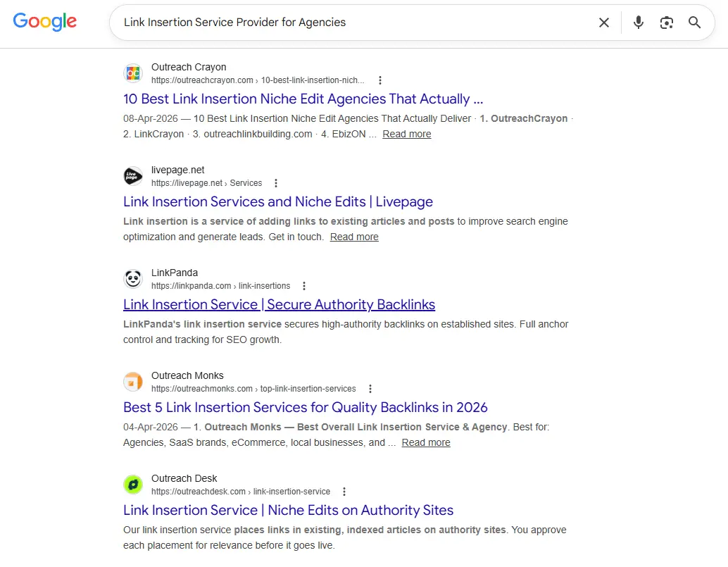Screen dimensions: 728x567
Task: Open 'Link Insertion Service | Secure Authority Backlinks'
Action: coord(279,304)
